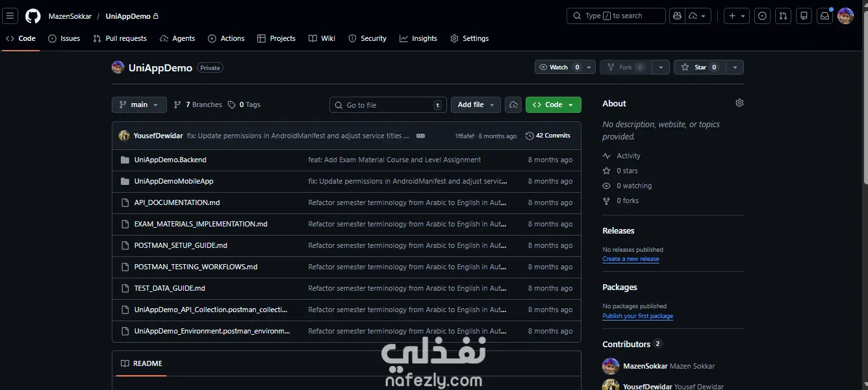Open the hamburger navigation menu
The height and width of the screenshot is (390, 868).
pyautogui.click(x=10, y=16)
